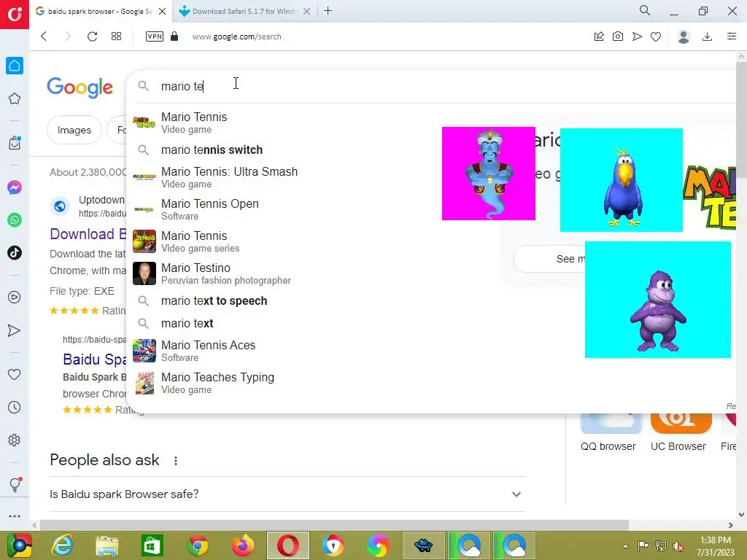Reload the current page

92,36
